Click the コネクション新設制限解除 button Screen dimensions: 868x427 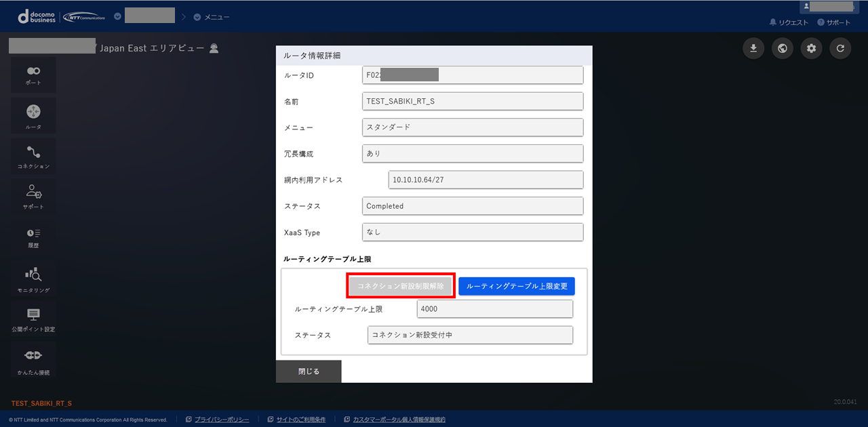(x=401, y=286)
